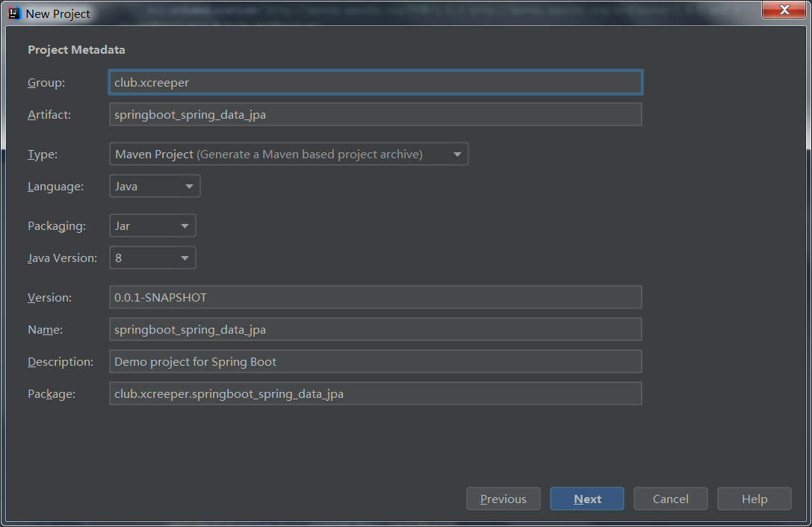Cancel the new project wizard

pyautogui.click(x=671, y=499)
